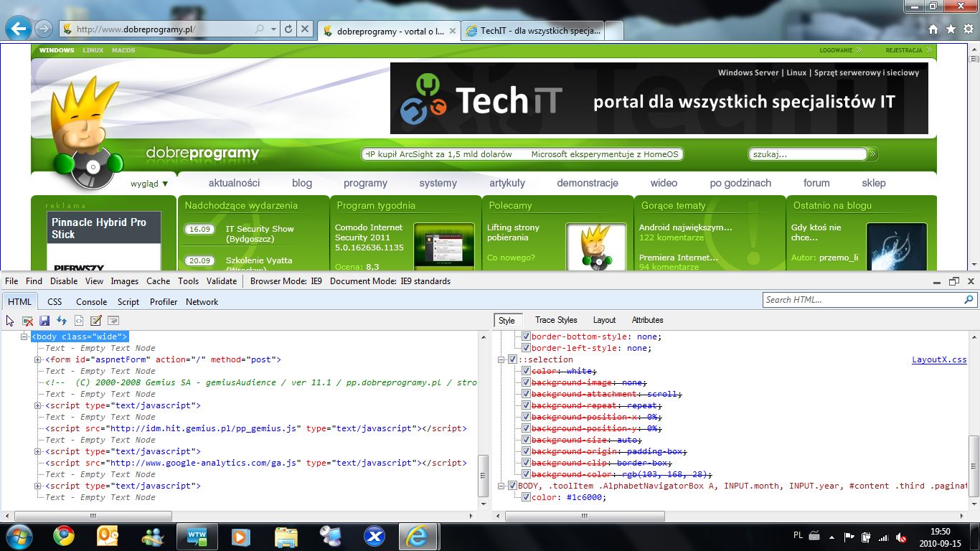This screenshot has width=980, height=551.
Task: Open the LayoutX.css stylesheet link
Action: point(939,359)
